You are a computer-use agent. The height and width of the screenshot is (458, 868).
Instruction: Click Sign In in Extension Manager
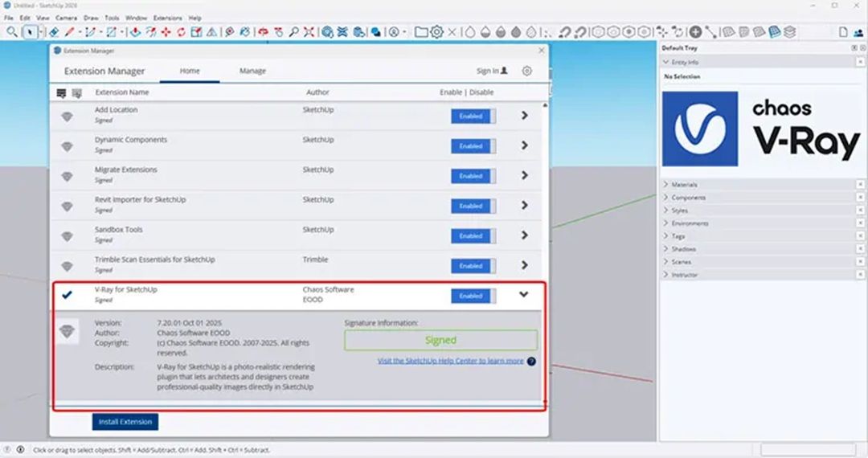click(x=492, y=71)
